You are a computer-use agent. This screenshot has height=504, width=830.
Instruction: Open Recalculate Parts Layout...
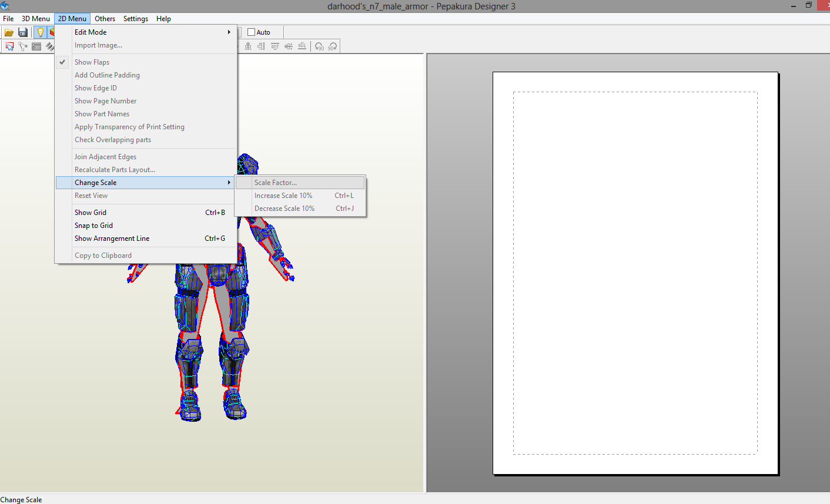pos(146,170)
